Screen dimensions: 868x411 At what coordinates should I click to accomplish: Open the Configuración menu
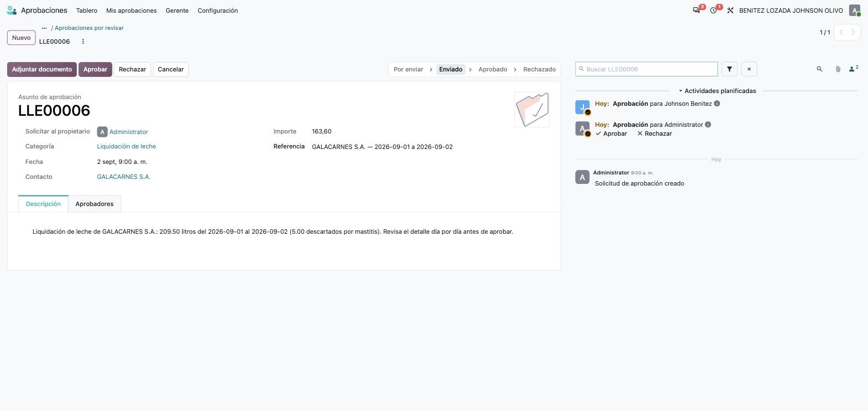[218, 11]
